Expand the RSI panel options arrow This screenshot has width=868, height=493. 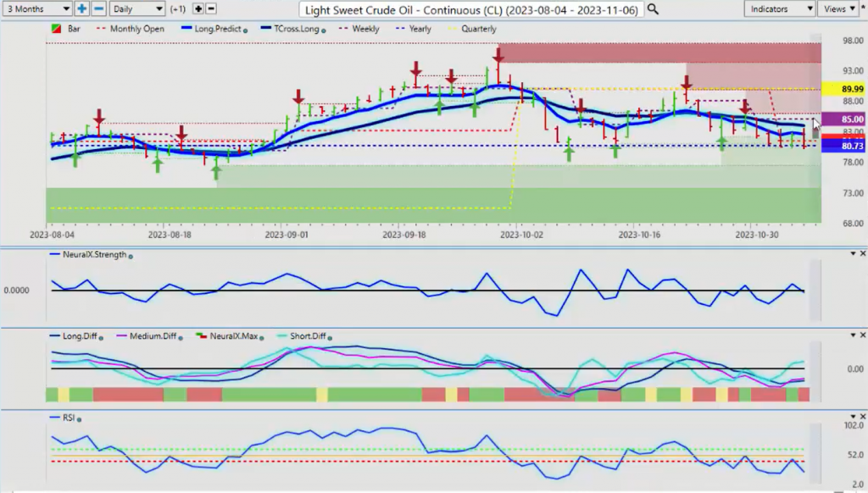[x=853, y=416]
